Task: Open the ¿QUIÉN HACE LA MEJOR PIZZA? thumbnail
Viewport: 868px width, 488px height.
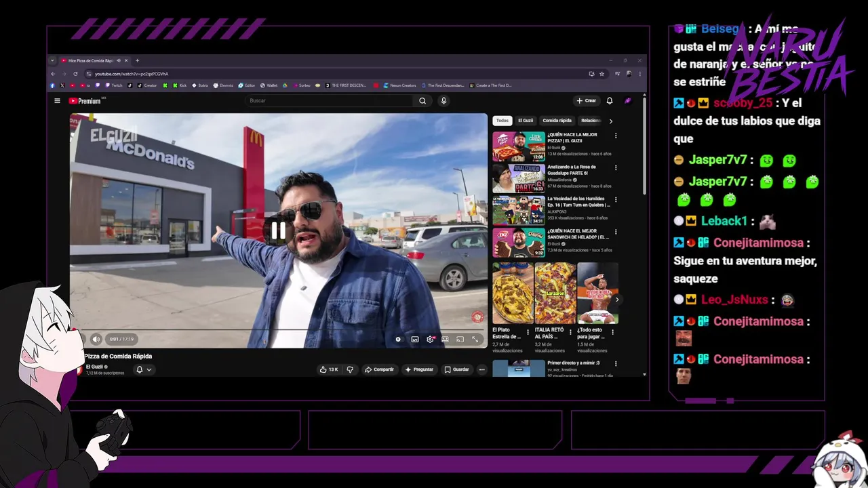Action: pos(519,146)
